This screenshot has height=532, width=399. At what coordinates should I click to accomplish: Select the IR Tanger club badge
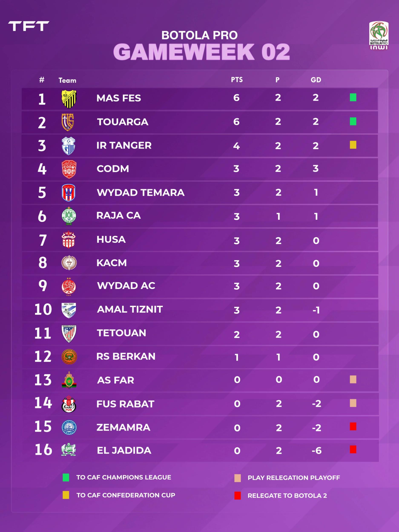(x=69, y=146)
